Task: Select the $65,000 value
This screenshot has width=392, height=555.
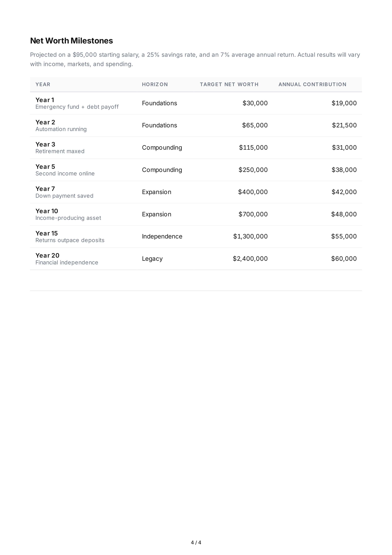Action: tap(255, 125)
